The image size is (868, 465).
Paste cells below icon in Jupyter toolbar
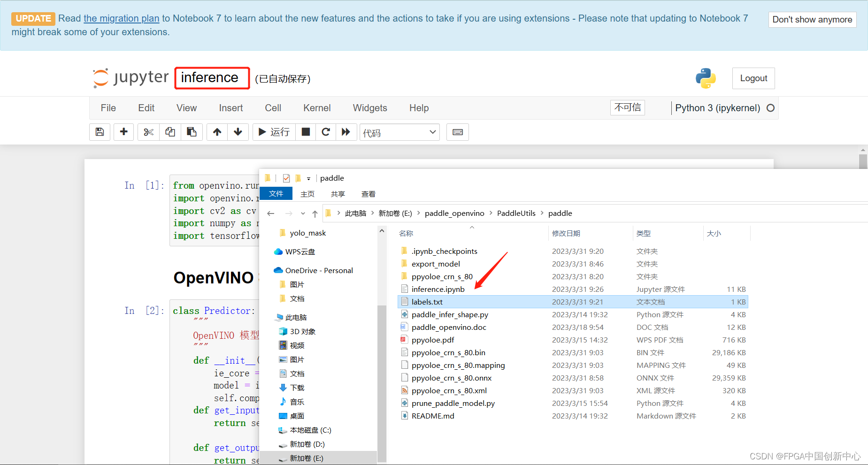click(192, 132)
